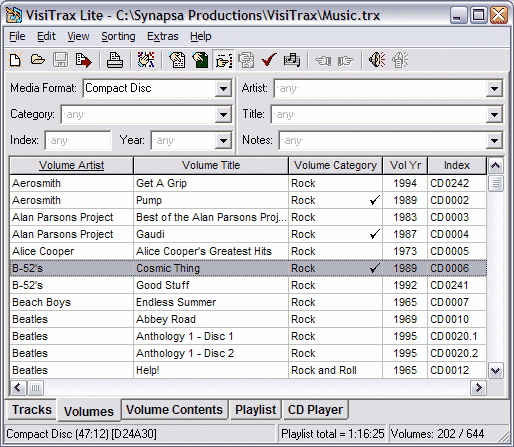514x447 pixels.
Task: Expand the Category filter dropdown
Action: point(223,115)
